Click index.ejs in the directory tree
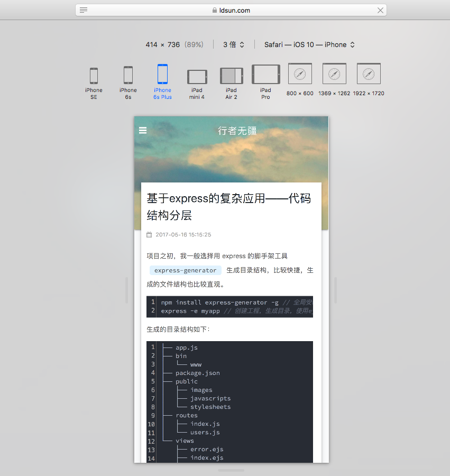 point(207,458)
